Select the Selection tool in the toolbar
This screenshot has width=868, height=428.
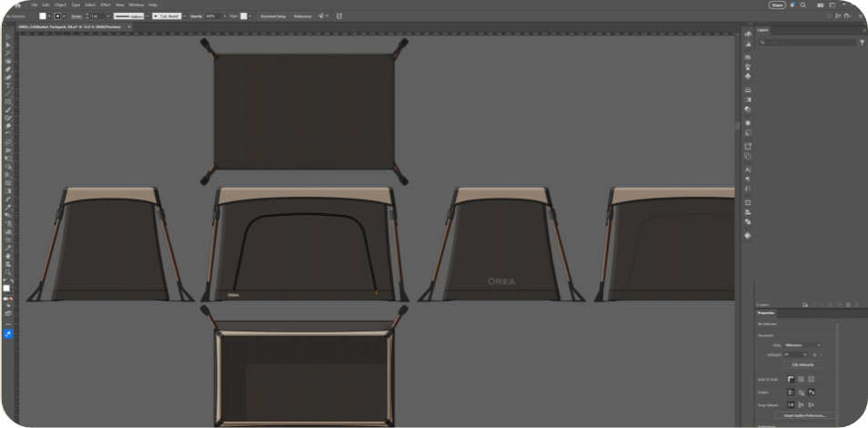pos(8,44)
